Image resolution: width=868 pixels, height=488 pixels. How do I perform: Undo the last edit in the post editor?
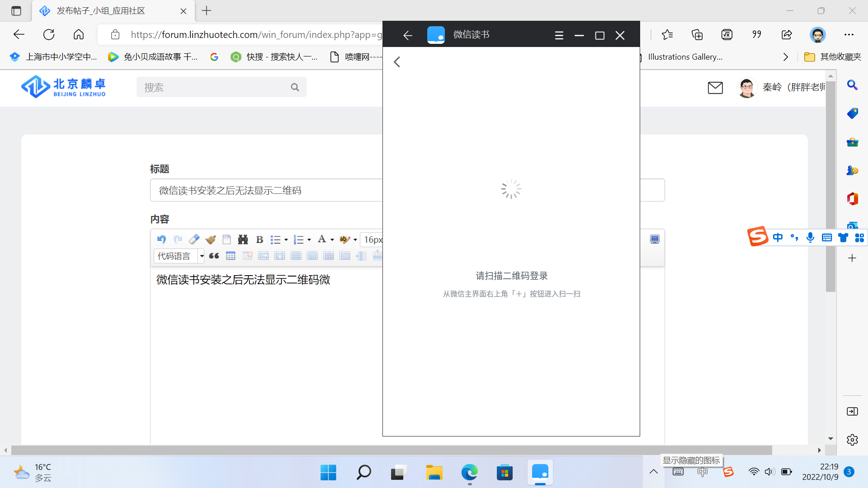[x=161, y=239]
